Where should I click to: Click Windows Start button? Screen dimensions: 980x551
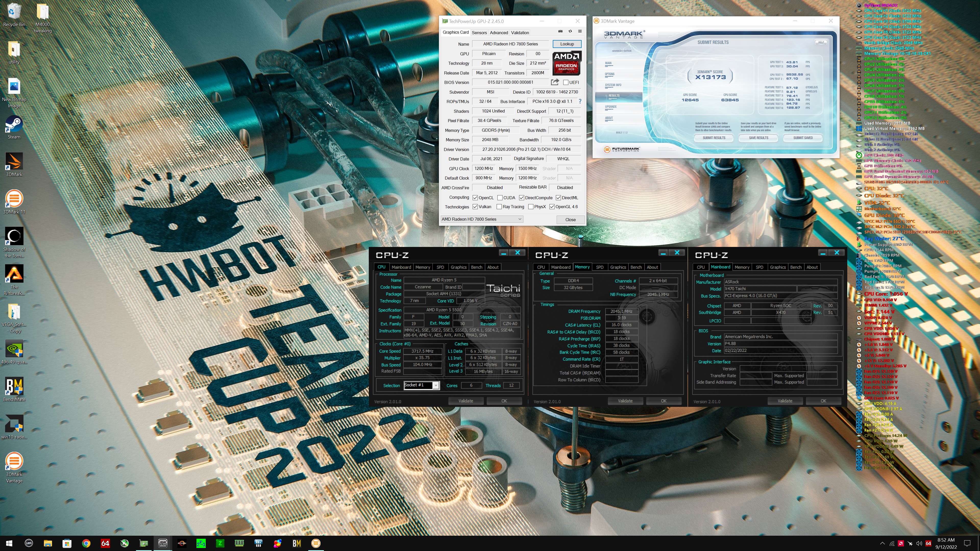click(x=9, y=543)
